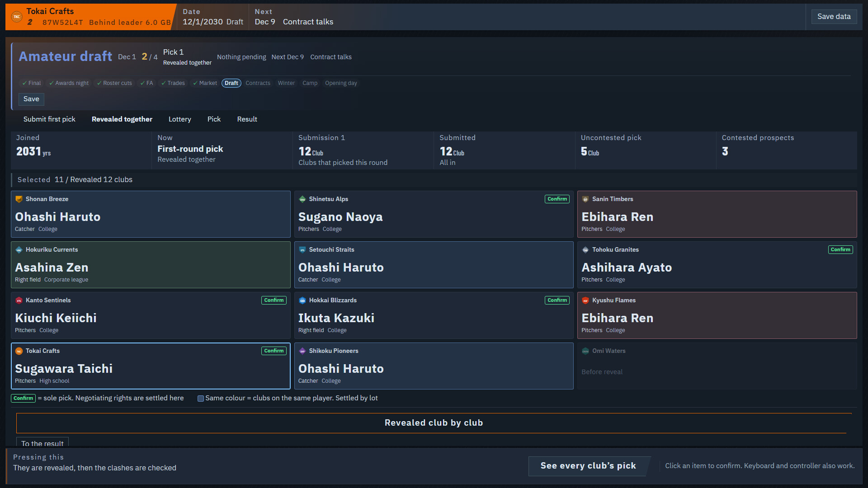Click the Tokai Crafts team logo in header
The image size is (868, 488).
click(x=17, y=17)
